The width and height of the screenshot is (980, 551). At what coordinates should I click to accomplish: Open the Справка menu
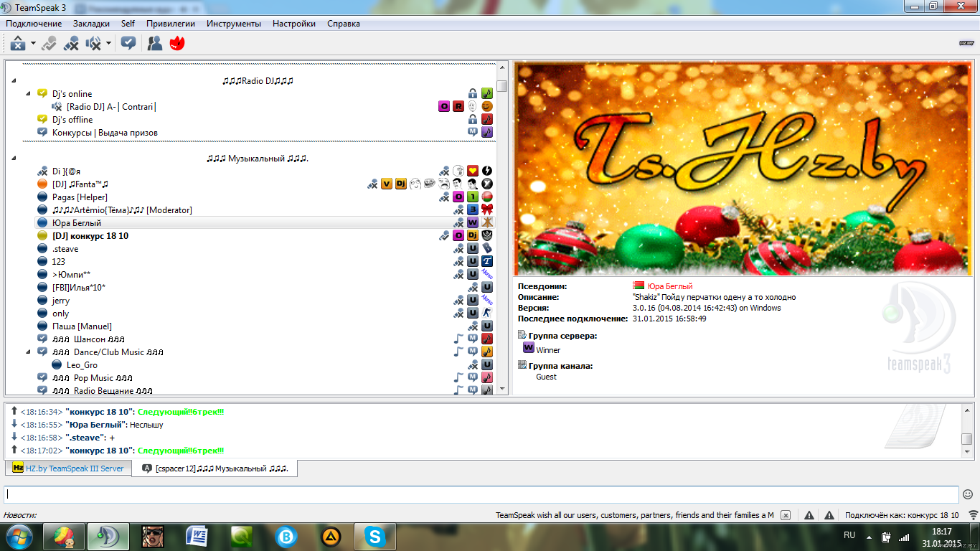[344, 24]
